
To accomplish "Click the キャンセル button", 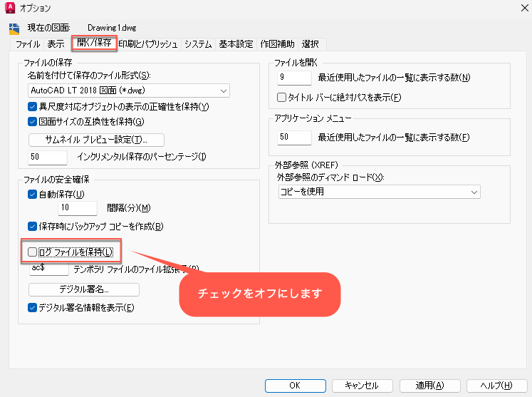I will (362, 386).
